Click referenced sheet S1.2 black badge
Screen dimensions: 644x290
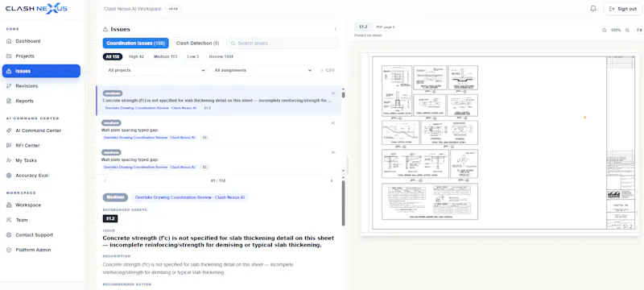pos(110,218)
